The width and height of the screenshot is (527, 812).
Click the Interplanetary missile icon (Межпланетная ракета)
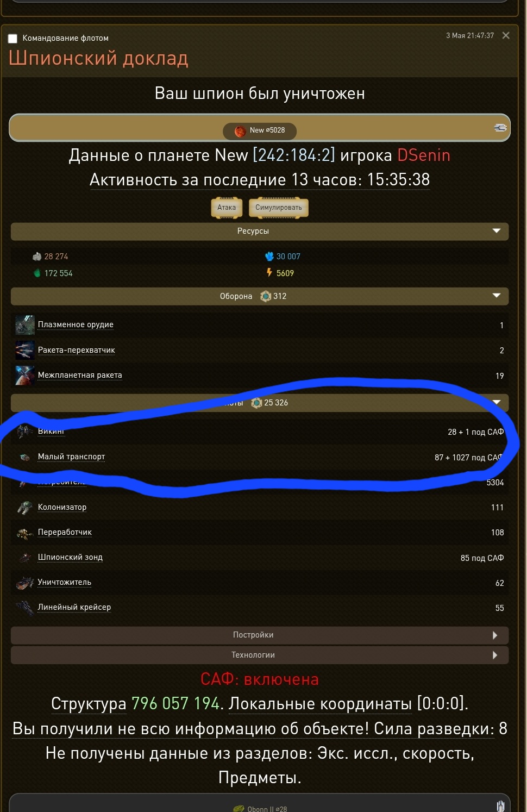[25, 375]
